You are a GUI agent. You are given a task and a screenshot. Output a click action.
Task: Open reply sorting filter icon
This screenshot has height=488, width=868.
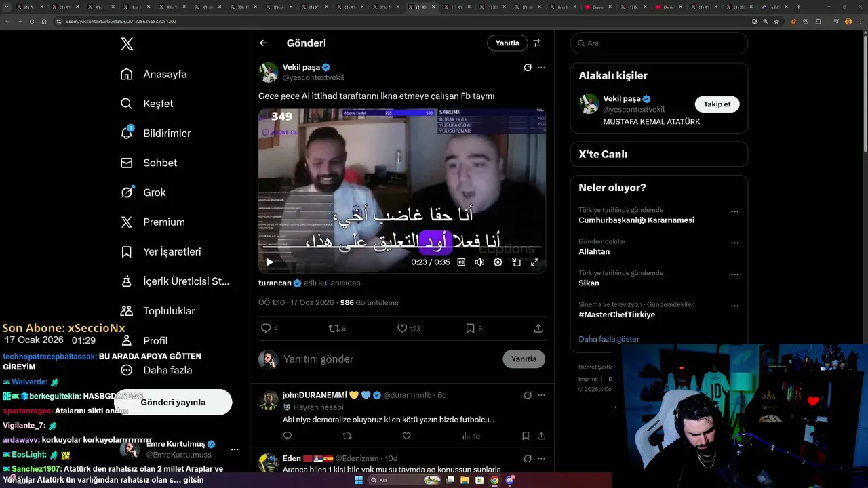[537, 43]
